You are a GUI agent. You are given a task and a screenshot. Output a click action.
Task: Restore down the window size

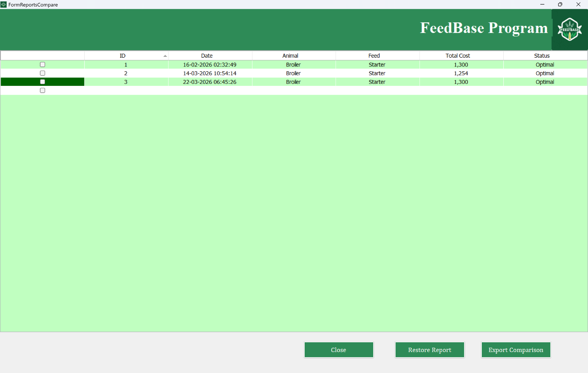[x=560, y=5]
